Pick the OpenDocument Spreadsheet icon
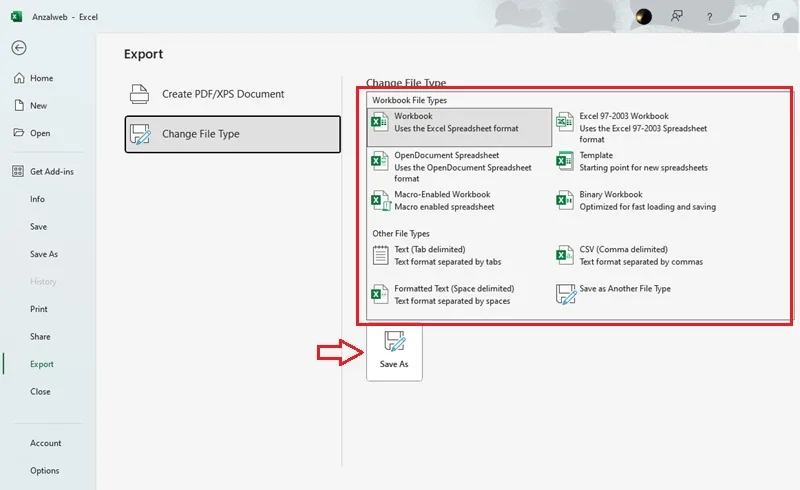 [380, 161]
